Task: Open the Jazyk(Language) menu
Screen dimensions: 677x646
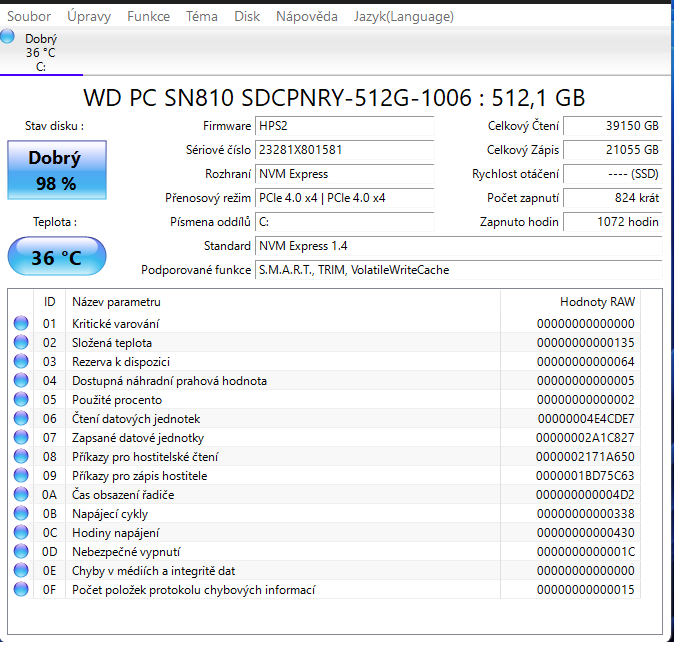Action: (403, 17)
